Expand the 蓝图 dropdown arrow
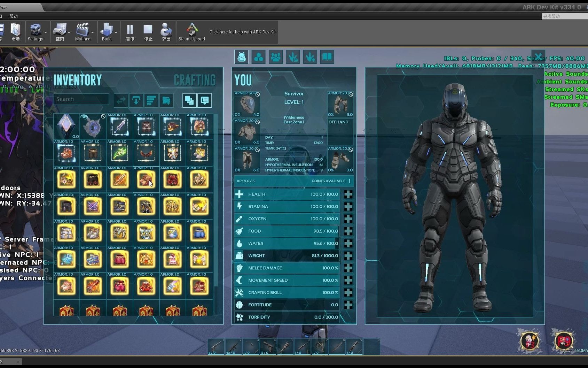This screenshot has width=588, height=368. (x=69, y=32)
